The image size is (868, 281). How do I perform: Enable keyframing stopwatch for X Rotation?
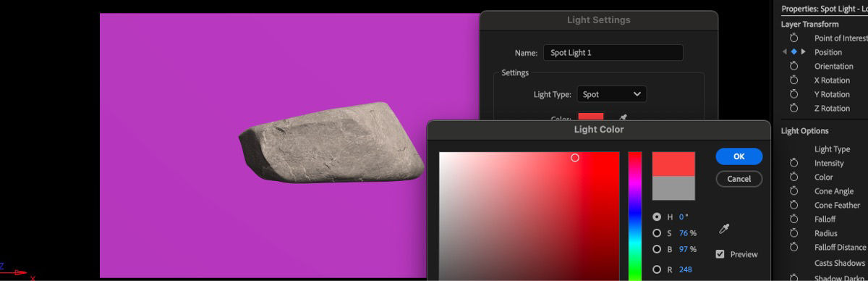click(x=793, y=80)
